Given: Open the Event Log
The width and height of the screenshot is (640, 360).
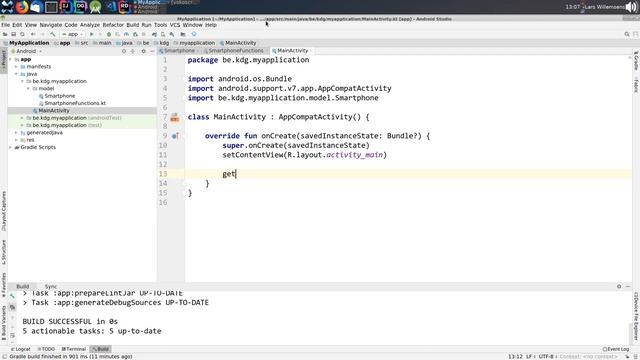Looking at the screenshot, I should coord(616,349).
